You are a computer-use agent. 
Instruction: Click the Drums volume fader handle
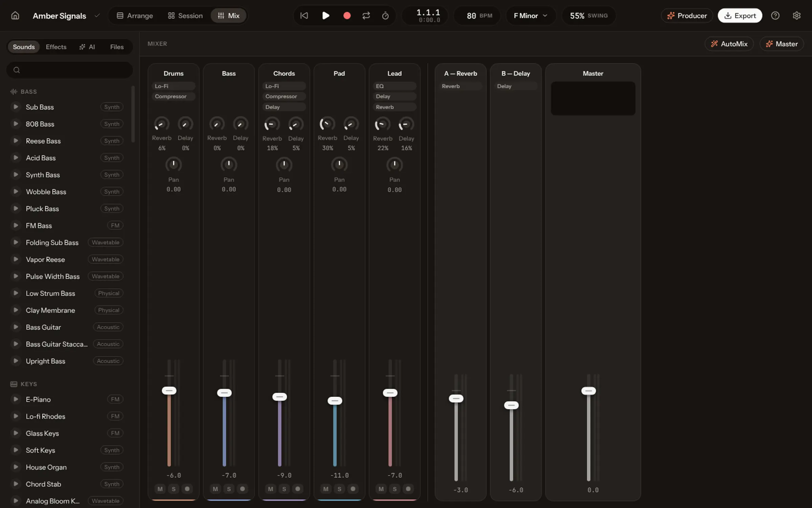click(x=169, y=390)
